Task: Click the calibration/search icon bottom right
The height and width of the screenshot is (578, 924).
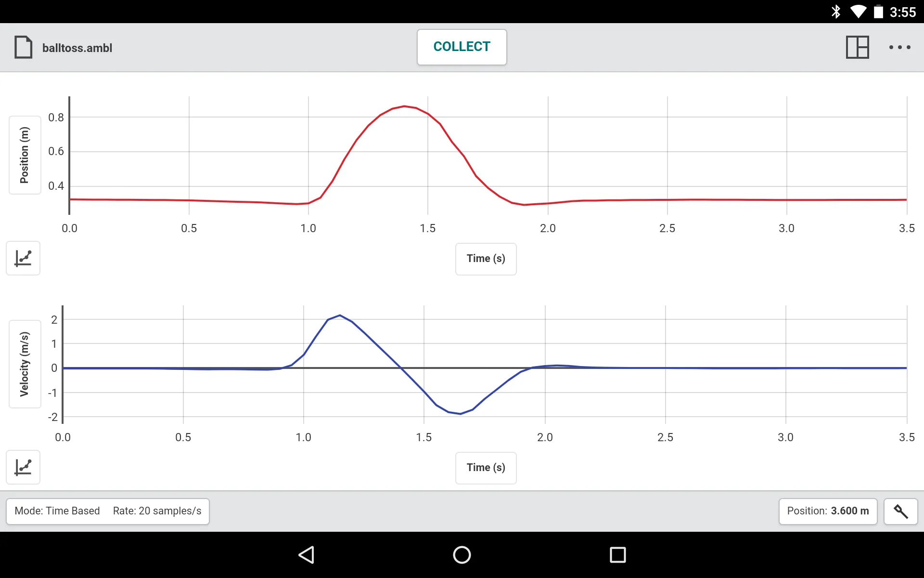Action: tap(901, 511)
